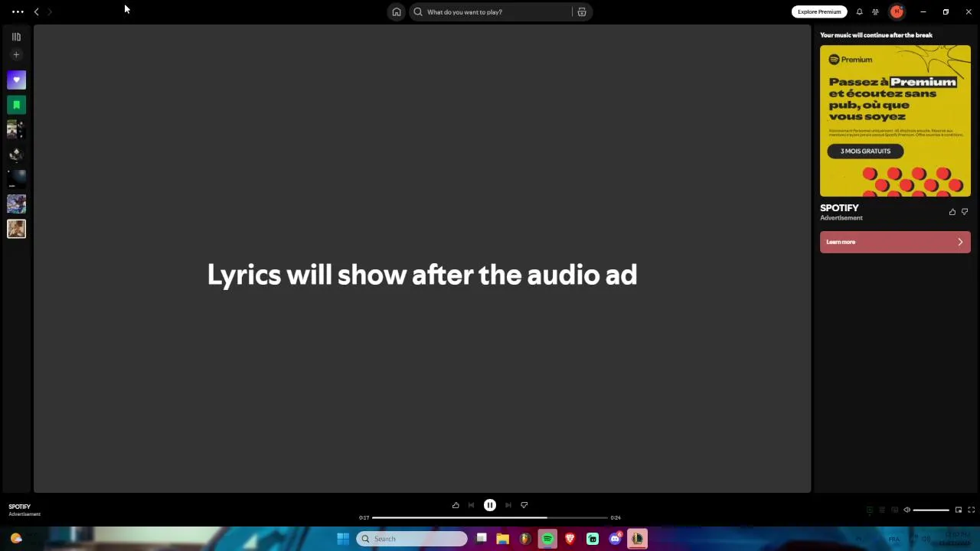
Task: Click 'Your music will continue after the break' text
Action: 876,35
